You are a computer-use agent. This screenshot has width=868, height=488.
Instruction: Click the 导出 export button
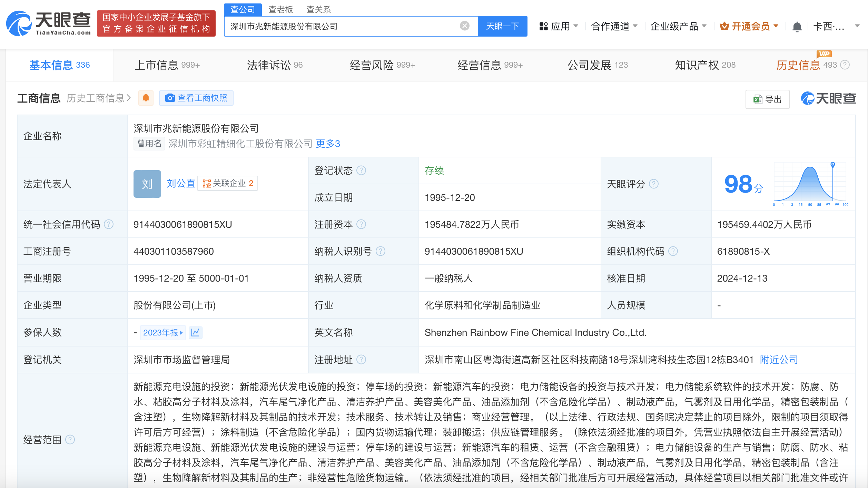[767, 99]
